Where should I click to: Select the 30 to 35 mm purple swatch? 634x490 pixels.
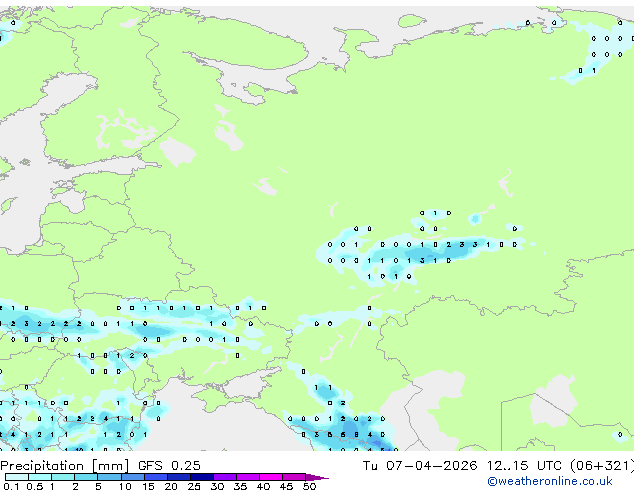point(225,477)
